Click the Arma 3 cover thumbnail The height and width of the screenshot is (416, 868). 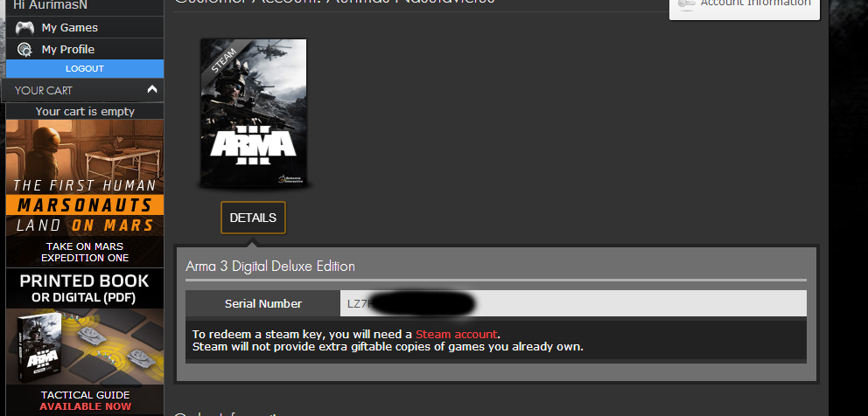[254, 113]
